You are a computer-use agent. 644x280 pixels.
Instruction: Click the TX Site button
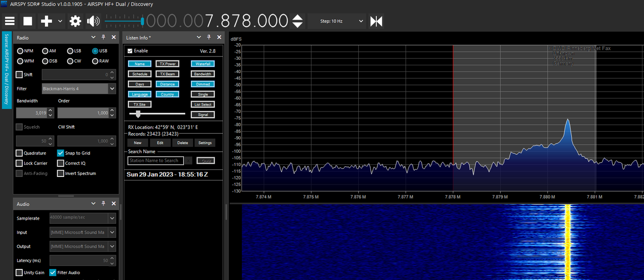tap(139, 104)
